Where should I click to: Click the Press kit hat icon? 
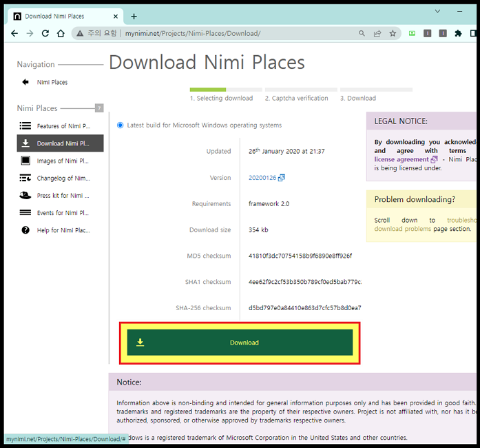click(25, 195)
